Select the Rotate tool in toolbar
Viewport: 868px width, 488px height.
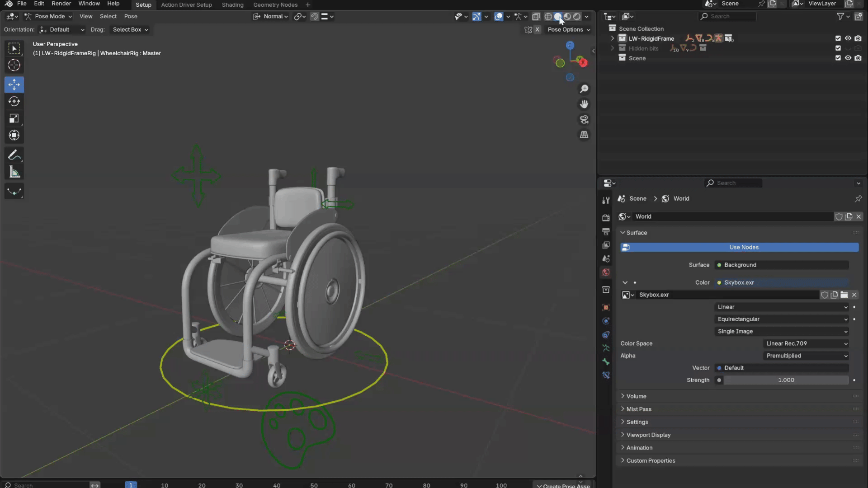pyautogui.click(x=14, y=101)
